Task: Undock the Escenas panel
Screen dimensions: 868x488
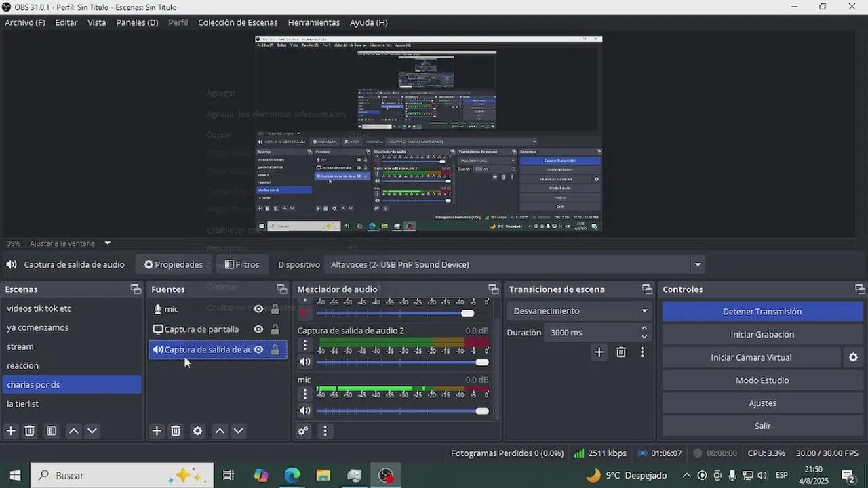Action: [x=136, y=289]
